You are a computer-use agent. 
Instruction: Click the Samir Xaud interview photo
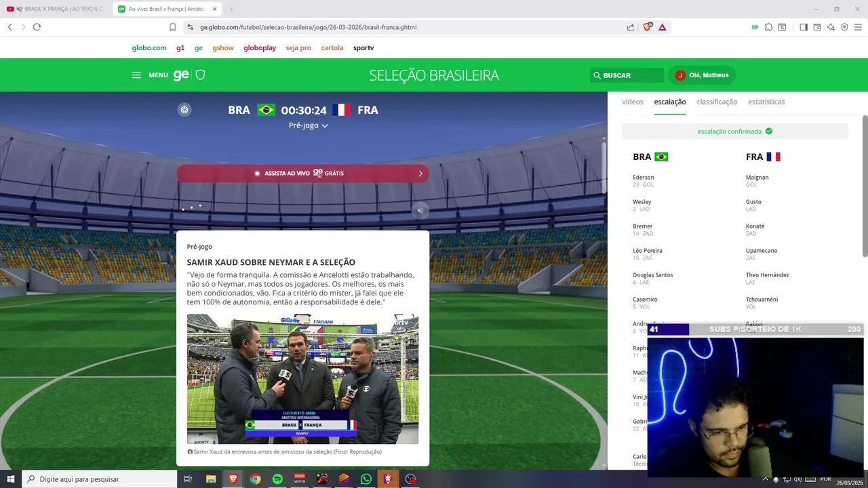[302, 379]
